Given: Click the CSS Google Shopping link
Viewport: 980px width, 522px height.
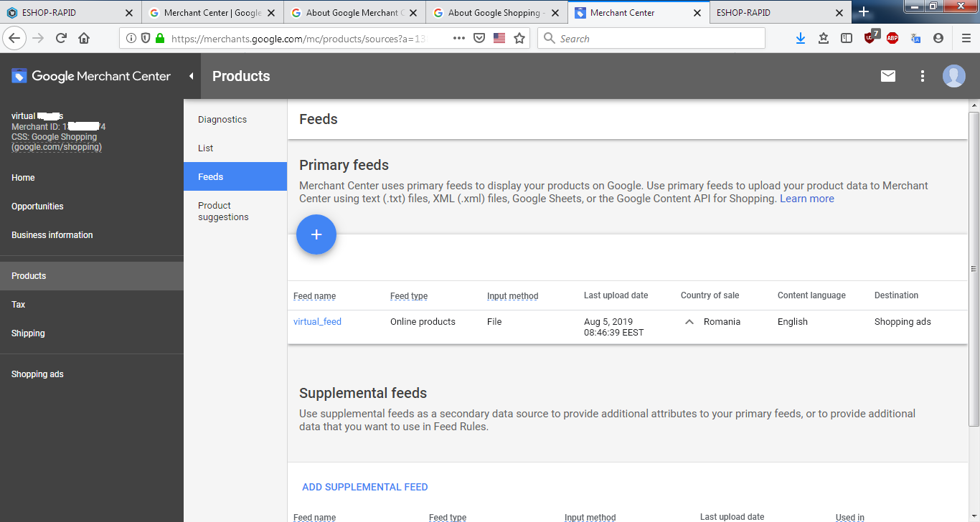Looking at the screenshot, I should pos(57,142).
